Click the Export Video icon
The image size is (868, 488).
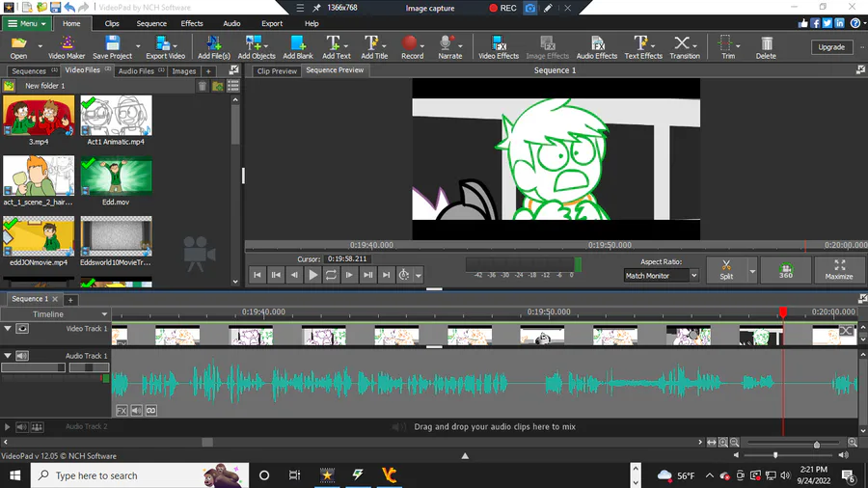point(165,47)
